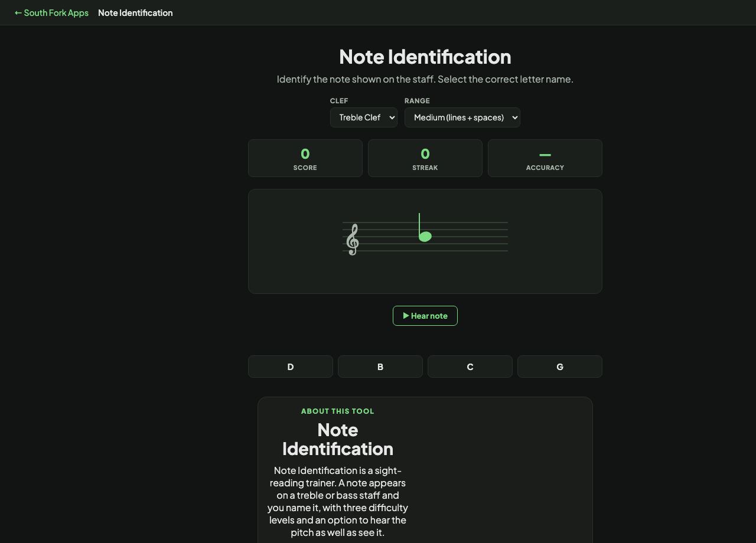
Task: Click the Score counter card
Action: [305, 158]
